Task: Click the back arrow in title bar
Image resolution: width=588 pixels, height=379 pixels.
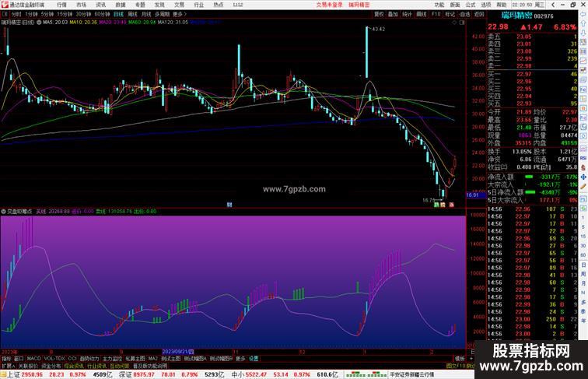Action: (x=553, y=5)
